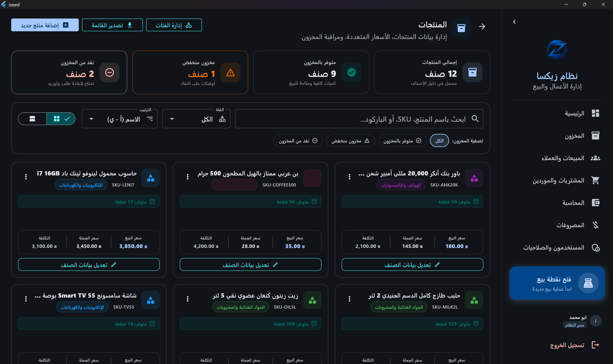Open المشتريات والموردين in sidebar
613x364 pixels.
click(x=557, y=180)
